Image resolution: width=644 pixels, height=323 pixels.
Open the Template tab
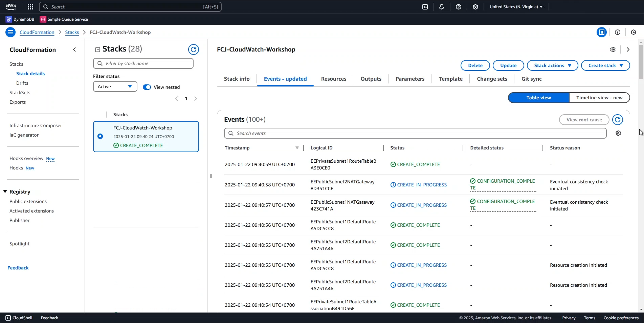450,79
